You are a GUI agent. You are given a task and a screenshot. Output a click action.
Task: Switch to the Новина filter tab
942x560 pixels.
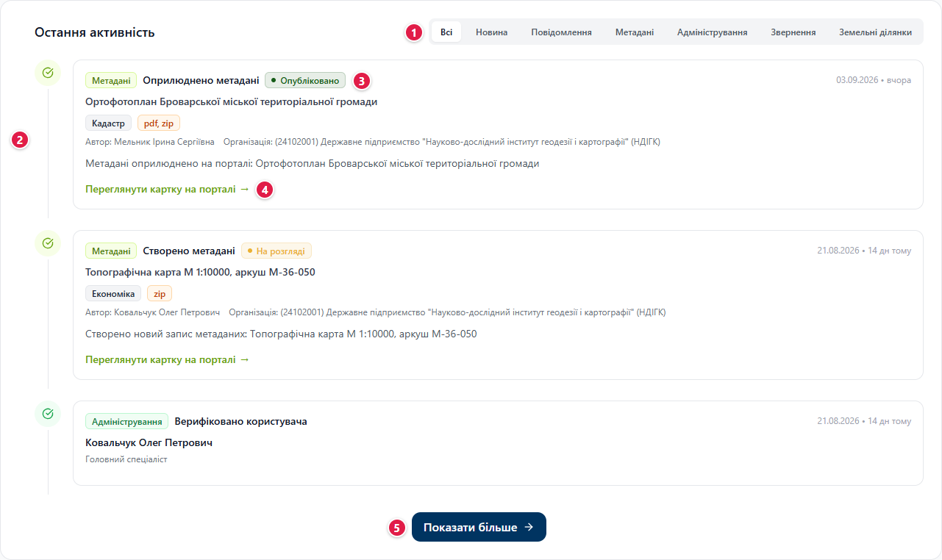coord(491,32)
